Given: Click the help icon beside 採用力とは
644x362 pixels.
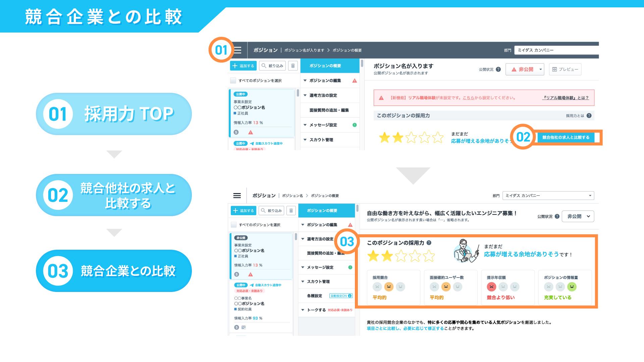Looking at the screenshot, I should point(589,116).
